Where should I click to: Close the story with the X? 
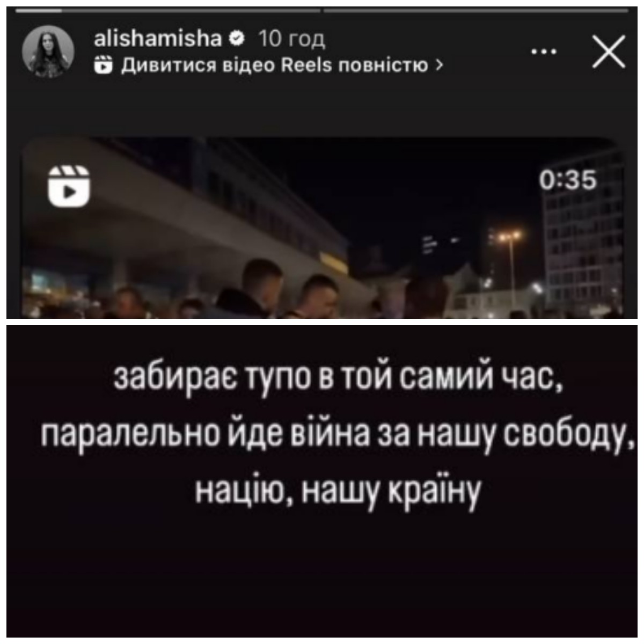click(610, 52)
